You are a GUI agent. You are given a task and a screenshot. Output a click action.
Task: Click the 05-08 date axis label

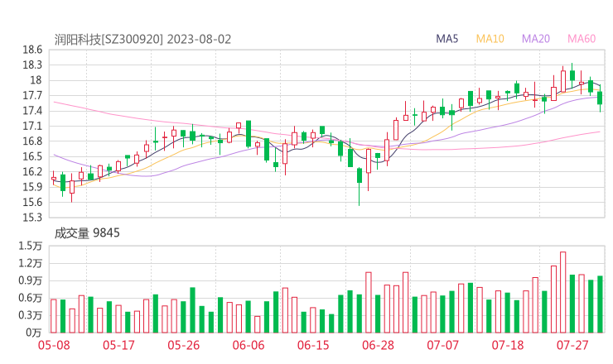click(54, 345)
